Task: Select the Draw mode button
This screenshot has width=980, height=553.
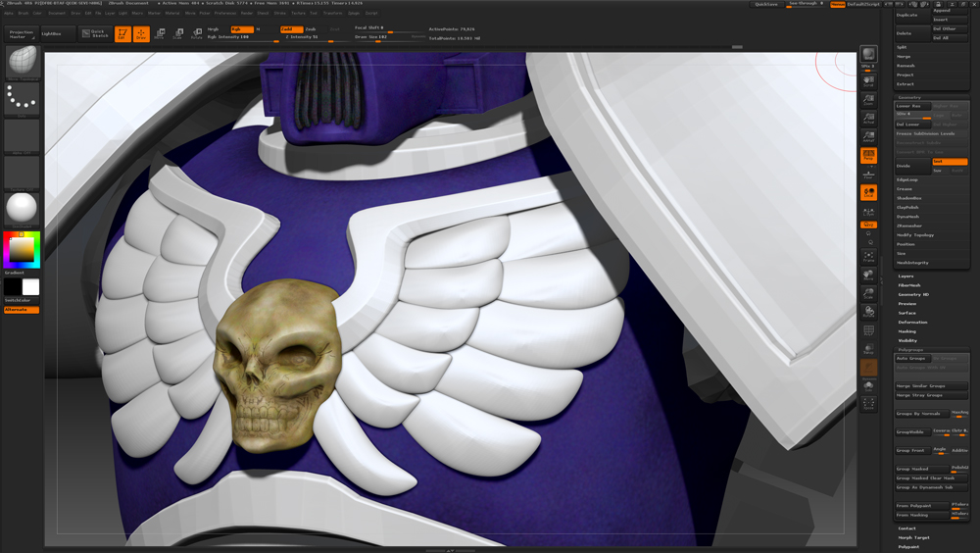Action: [x=141, y=33]
